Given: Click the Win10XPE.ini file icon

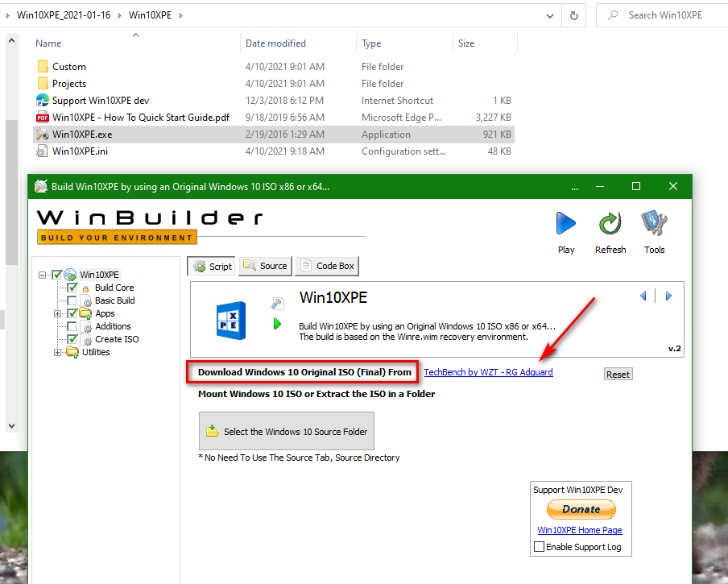Looking at the screenshot, I should coord(42,151).
